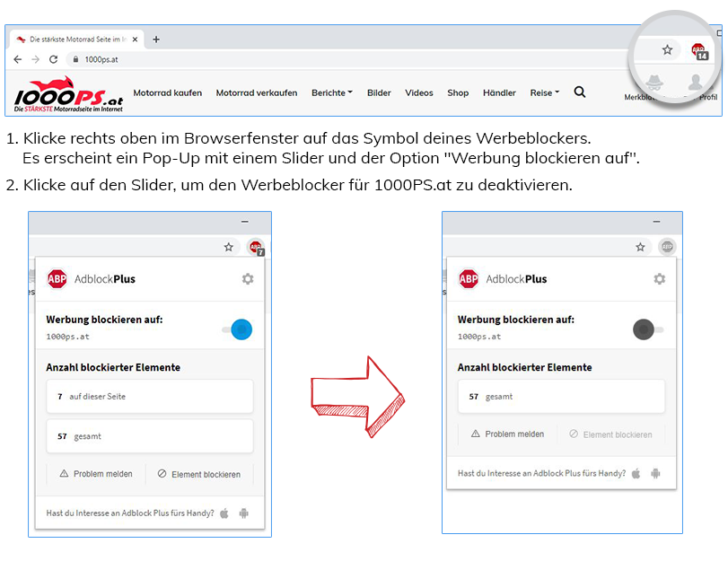Reload the page with refresh icon
The image size is (728, 570).
[x=53, y=59]
